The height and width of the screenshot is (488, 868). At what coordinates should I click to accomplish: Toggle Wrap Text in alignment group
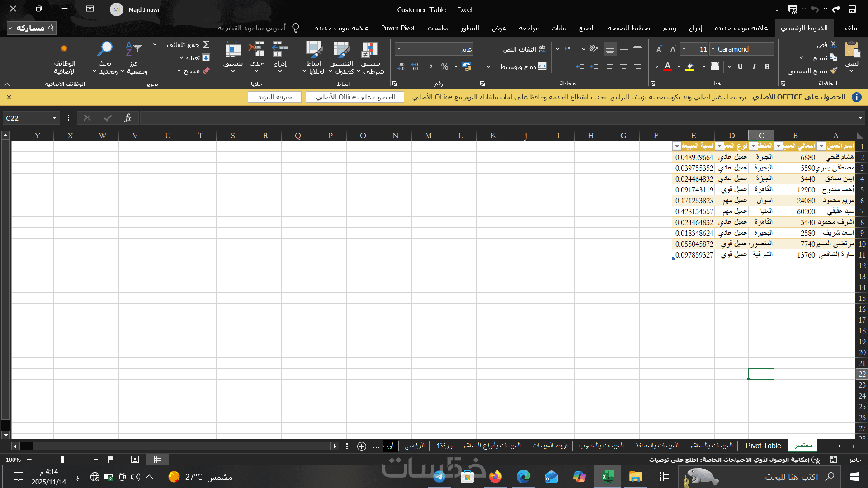524,49
